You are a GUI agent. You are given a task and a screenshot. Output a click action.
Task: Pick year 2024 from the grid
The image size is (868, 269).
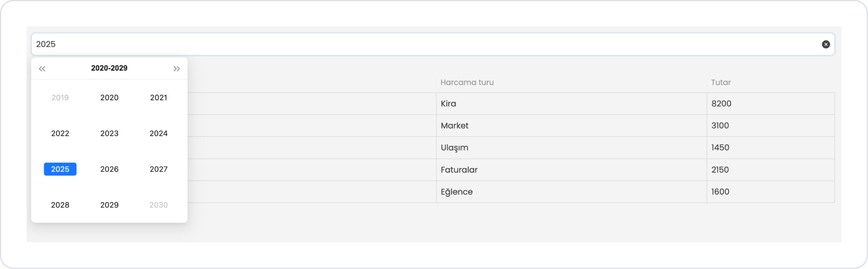point(158,133)
